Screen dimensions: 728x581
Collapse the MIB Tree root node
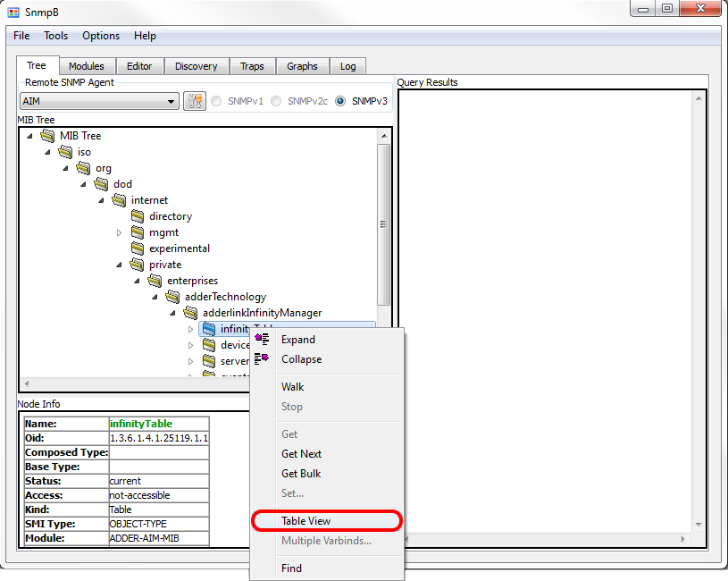[x=29, y=136]
